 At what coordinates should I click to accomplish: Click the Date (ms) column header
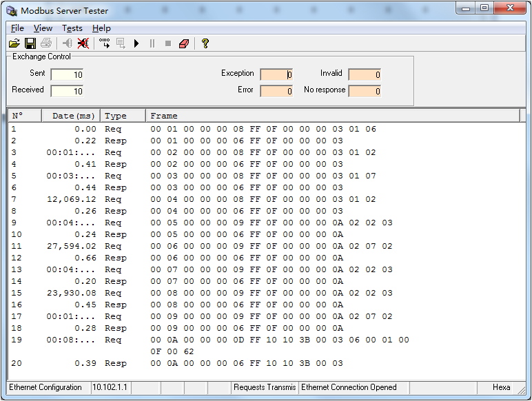71,116
